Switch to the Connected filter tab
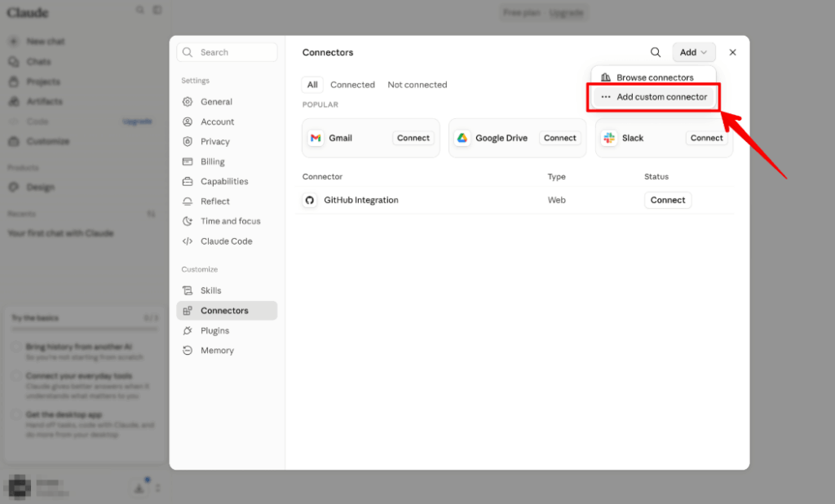835x504 pixels. point(352,85)
